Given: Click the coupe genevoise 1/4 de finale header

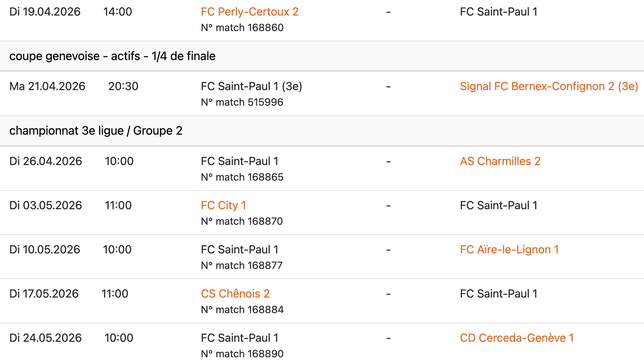Looking at the screenshot, I should pyautogui.click(x=112, y=56).
